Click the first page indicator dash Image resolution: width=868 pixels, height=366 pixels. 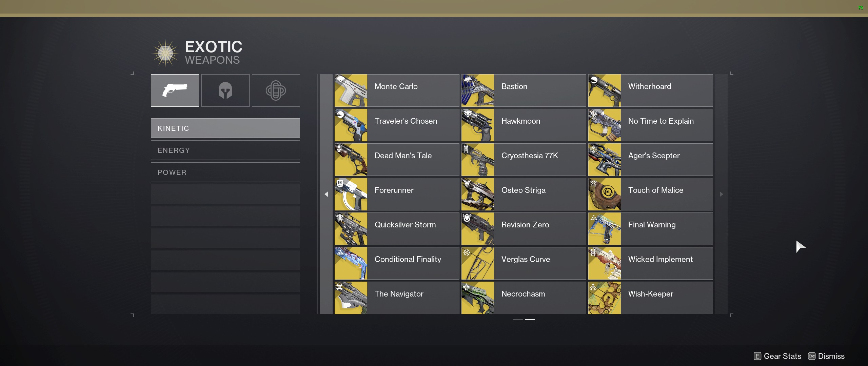pyautogui.click(x=518, y=319)
